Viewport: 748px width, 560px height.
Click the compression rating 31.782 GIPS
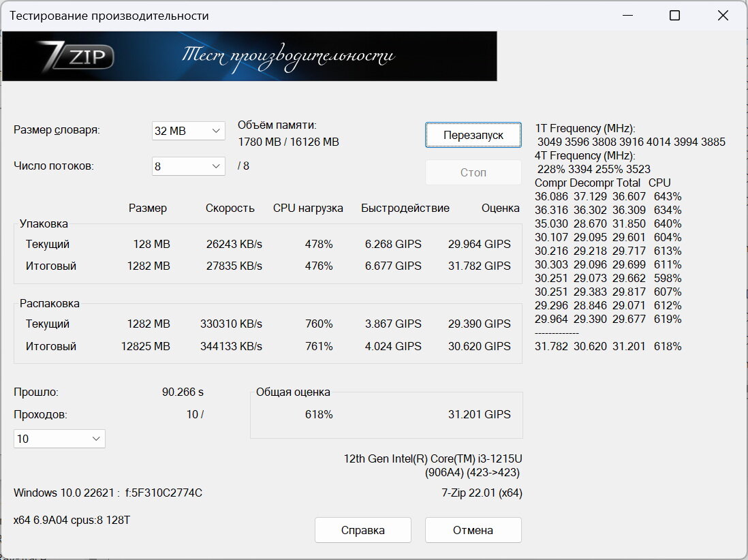(480, 266)
